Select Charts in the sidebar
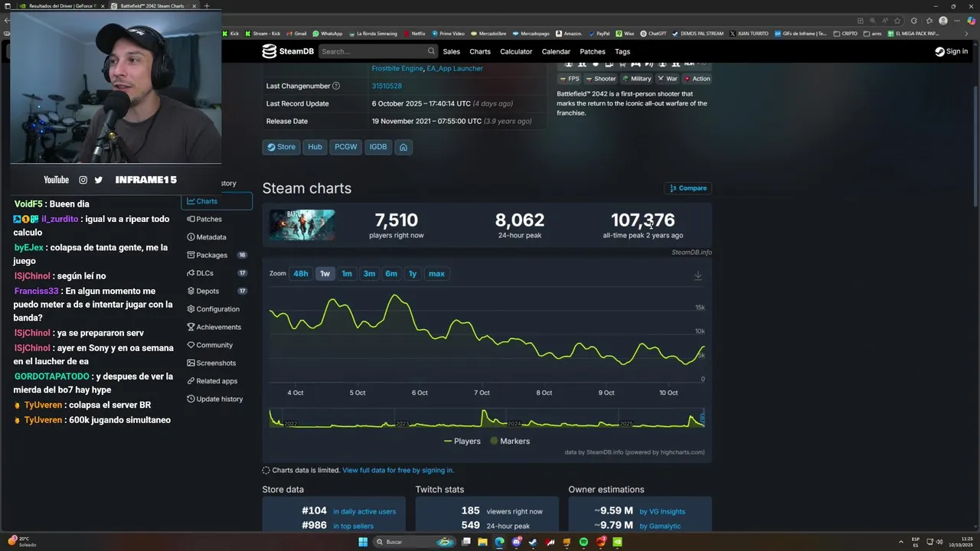The image size is (980, 551). coord(217,201)
